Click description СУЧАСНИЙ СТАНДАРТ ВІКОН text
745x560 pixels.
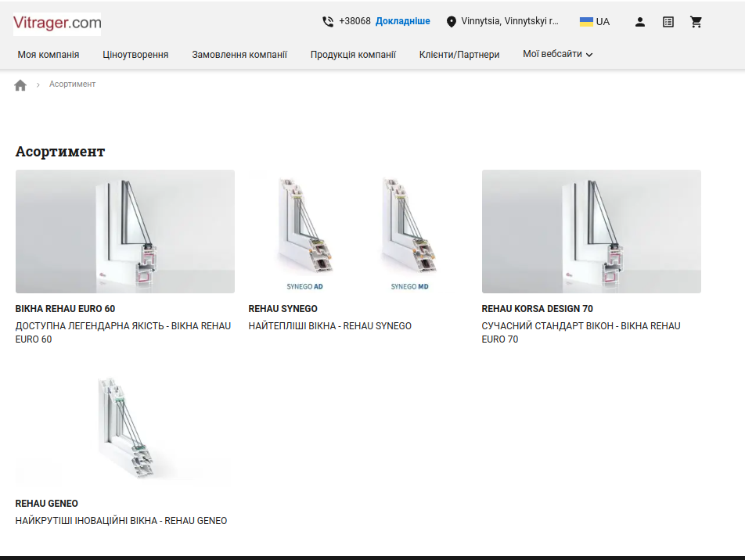point(581,332)
